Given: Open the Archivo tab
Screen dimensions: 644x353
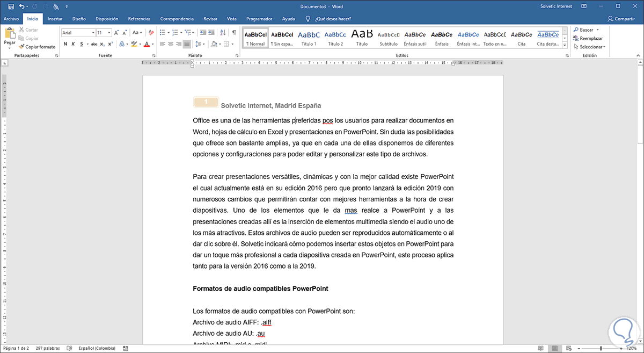Looking at the screenshot, I should tap(11, 18).
